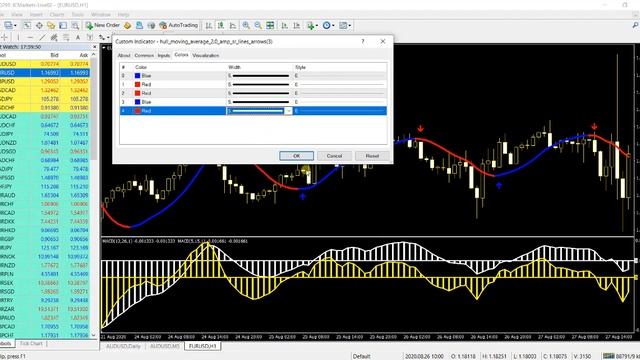Open the Insert menu
This screenshot has height=360, width=640.
tap(36, 15)
